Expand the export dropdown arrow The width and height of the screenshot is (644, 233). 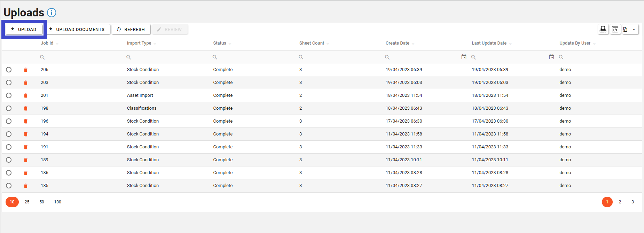[x=634, y=30]
